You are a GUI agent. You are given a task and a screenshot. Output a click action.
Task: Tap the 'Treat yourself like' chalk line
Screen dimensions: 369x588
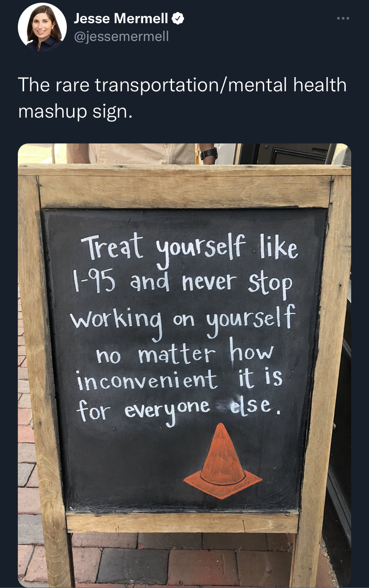click(189, 248)
